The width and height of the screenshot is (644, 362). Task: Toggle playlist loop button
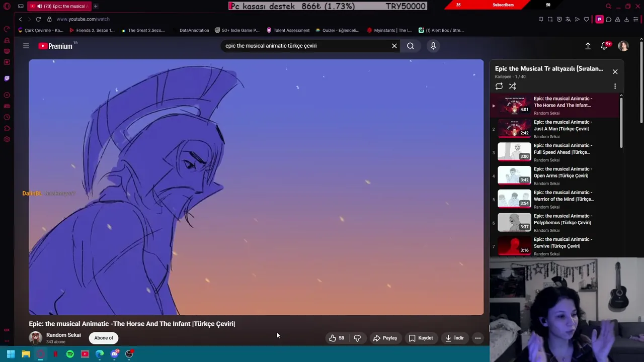[499, 86]
